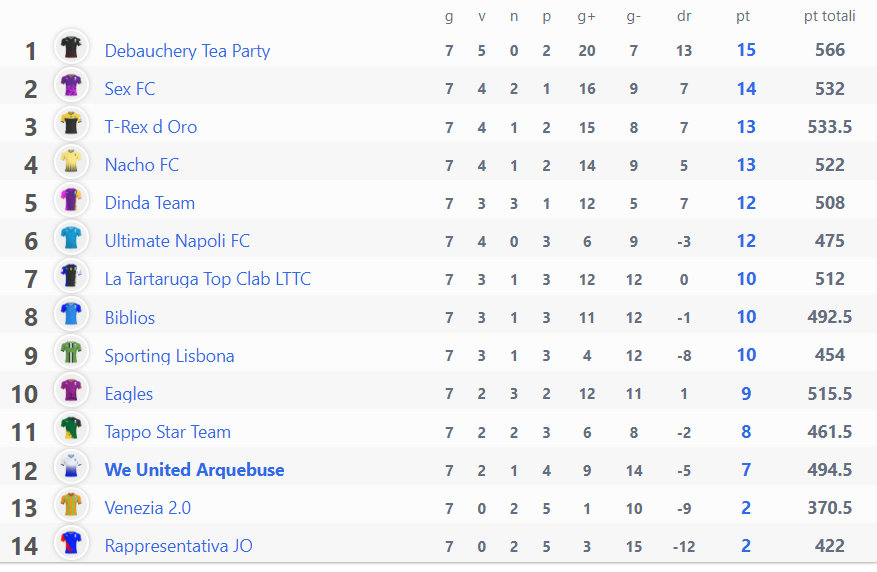The image size is (877, 572).
Task: Open the Eagles team page
Action: (129, 394)
